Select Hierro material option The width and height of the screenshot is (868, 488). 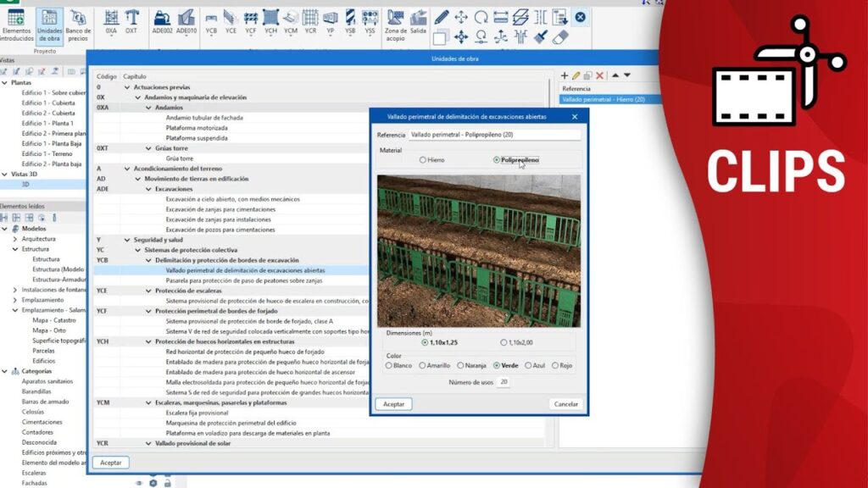point(423,159)
